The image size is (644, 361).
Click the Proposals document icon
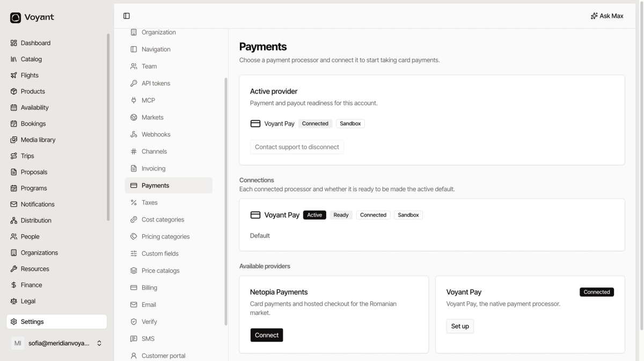click(14, 172)
